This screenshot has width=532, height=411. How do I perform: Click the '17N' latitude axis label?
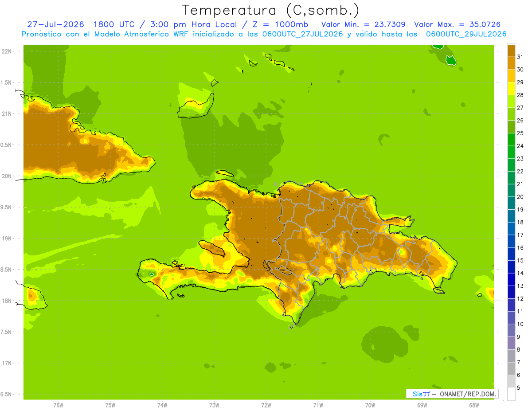click(x=7, y=364)
